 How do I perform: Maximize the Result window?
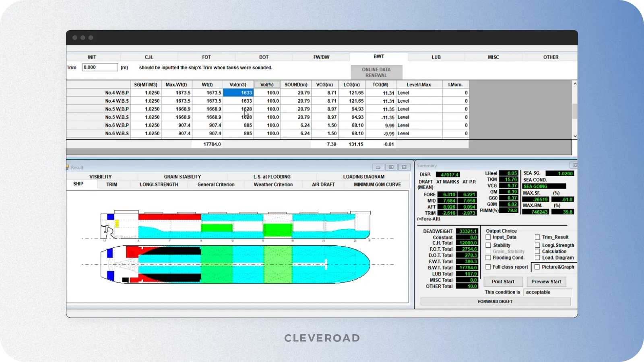coord(391,167)
